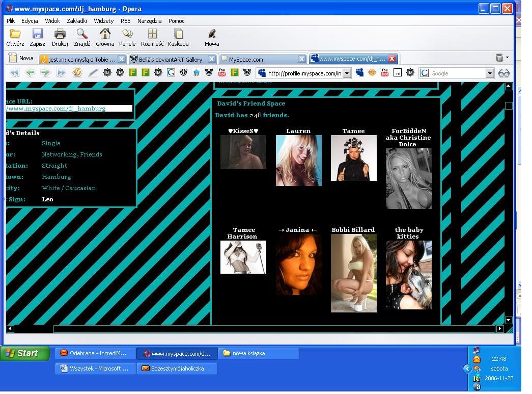Click the rewind navigation arrow icon
The image size is (532, 394).
[x=15, y=73]
